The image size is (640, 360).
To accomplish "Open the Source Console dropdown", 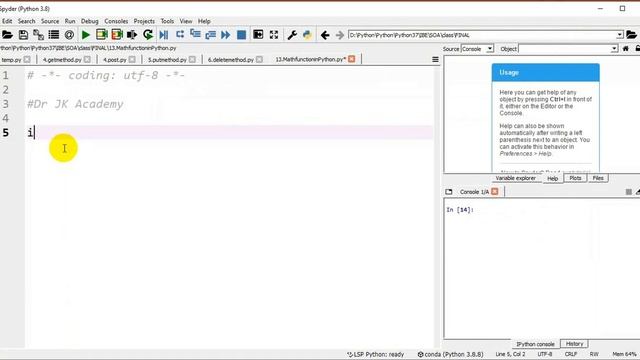I will coord(490,49).
